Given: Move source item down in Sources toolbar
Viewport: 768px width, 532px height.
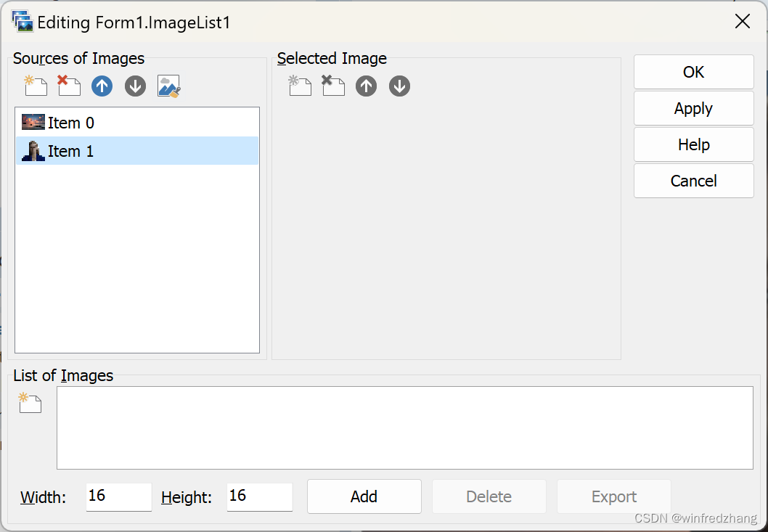Looking at the screenshot, I should [136, 86].
